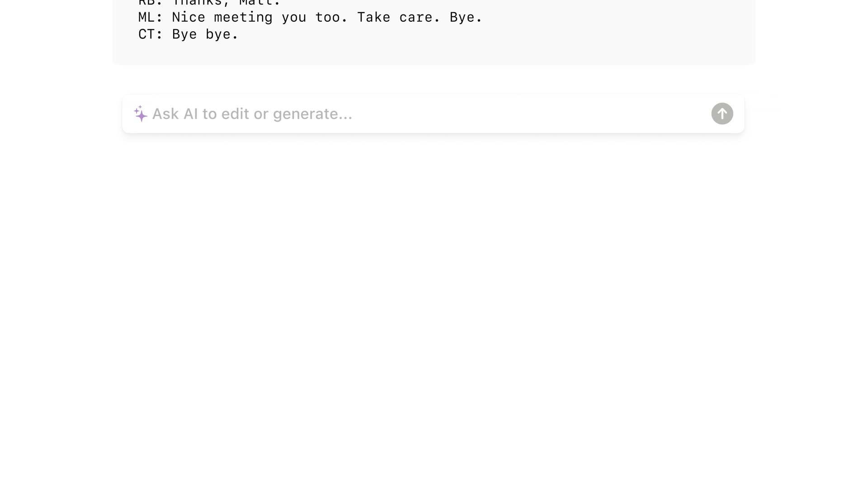Send the AI prompt with arrow button
Viewport: 868px width, 488px height.
point(722,114)
